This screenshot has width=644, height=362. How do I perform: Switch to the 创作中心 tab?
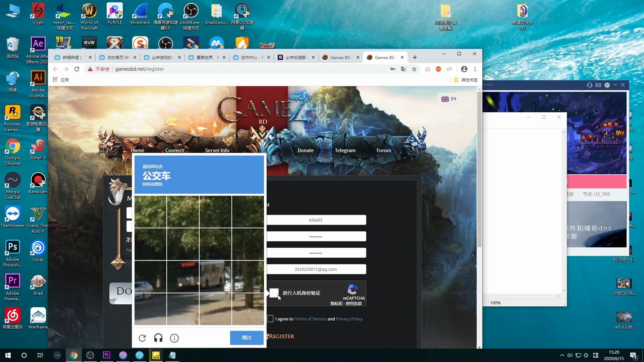click(251, 57)
